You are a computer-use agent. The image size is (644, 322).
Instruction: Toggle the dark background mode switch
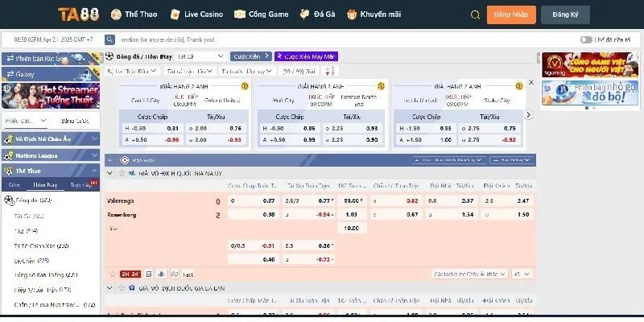click(586, 39)
